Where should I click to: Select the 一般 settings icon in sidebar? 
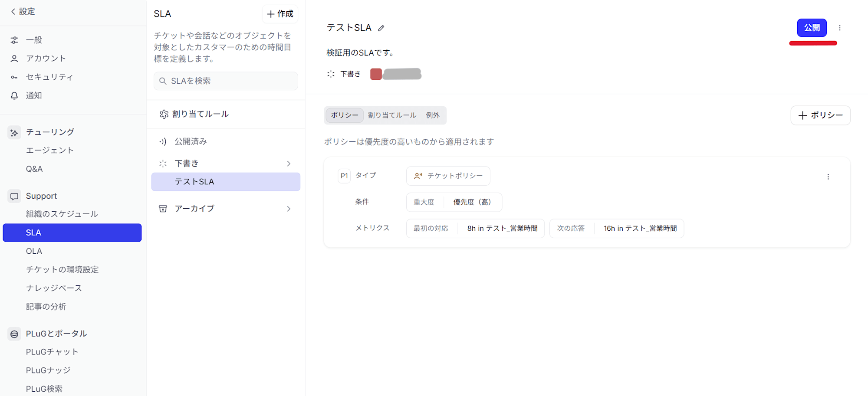point(14,39)
